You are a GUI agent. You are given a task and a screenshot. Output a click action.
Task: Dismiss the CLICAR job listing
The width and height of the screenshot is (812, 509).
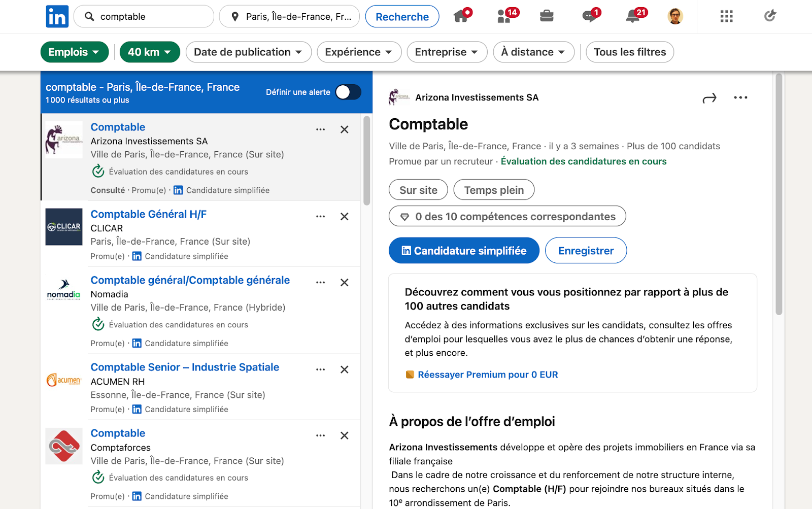(344, 217)
